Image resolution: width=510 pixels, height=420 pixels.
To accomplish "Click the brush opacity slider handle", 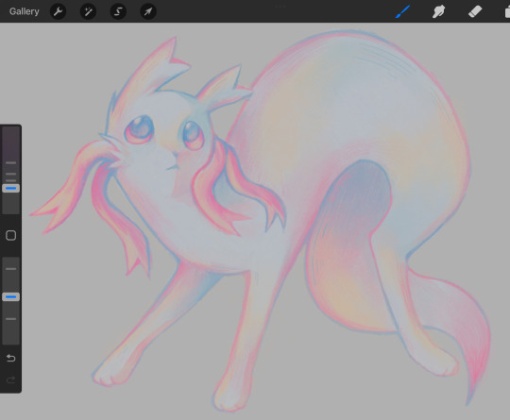I will [10, 296].
